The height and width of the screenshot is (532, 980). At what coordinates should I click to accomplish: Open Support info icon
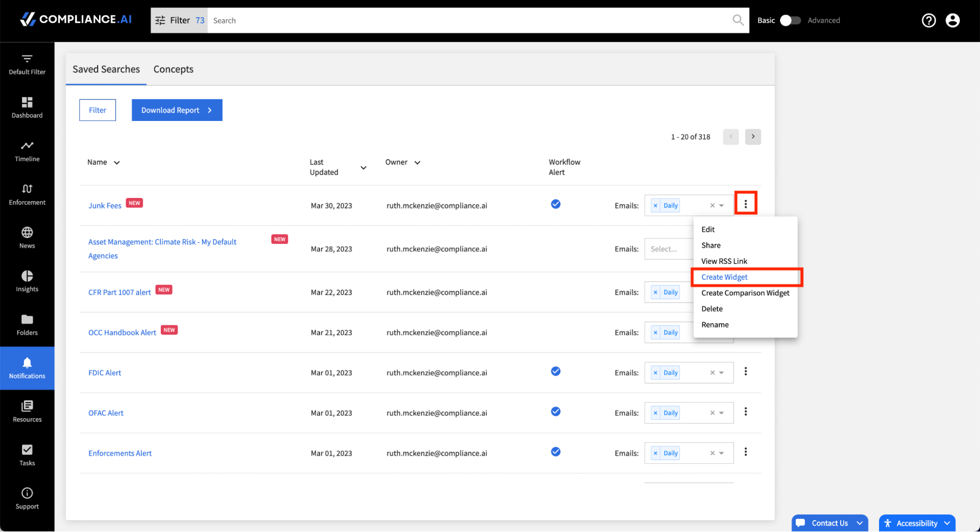[x=27, y=493]
